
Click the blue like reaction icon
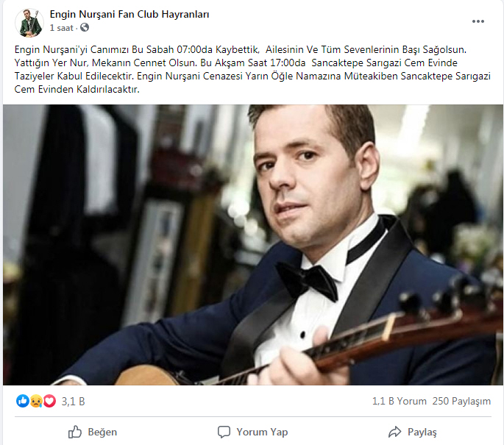pos(23,401)
